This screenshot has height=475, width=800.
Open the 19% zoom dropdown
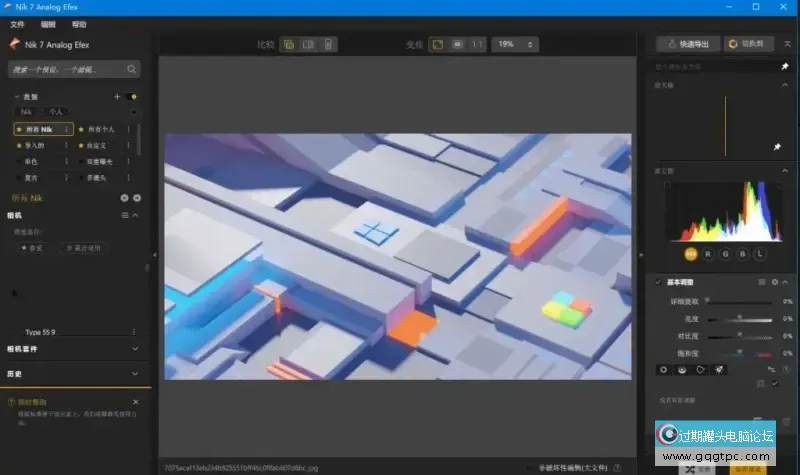[x=515, y=44]
